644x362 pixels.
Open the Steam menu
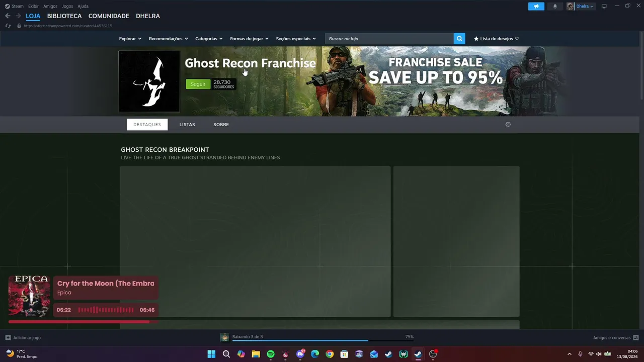pos(18,7)
